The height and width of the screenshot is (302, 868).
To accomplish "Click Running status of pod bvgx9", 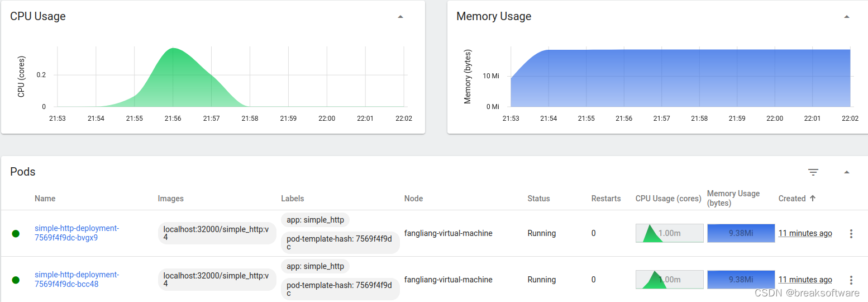I will coord(541,233).
